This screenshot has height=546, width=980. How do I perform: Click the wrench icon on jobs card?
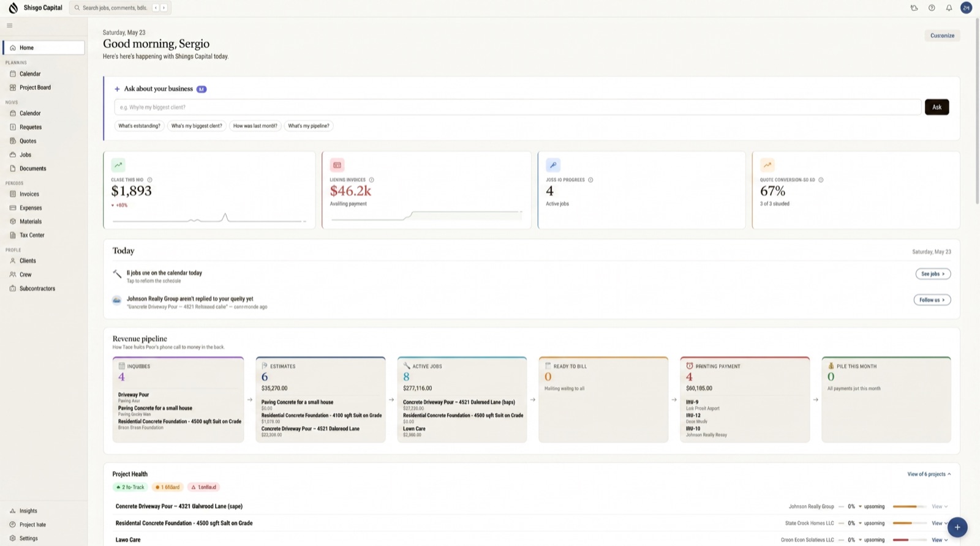553,165
